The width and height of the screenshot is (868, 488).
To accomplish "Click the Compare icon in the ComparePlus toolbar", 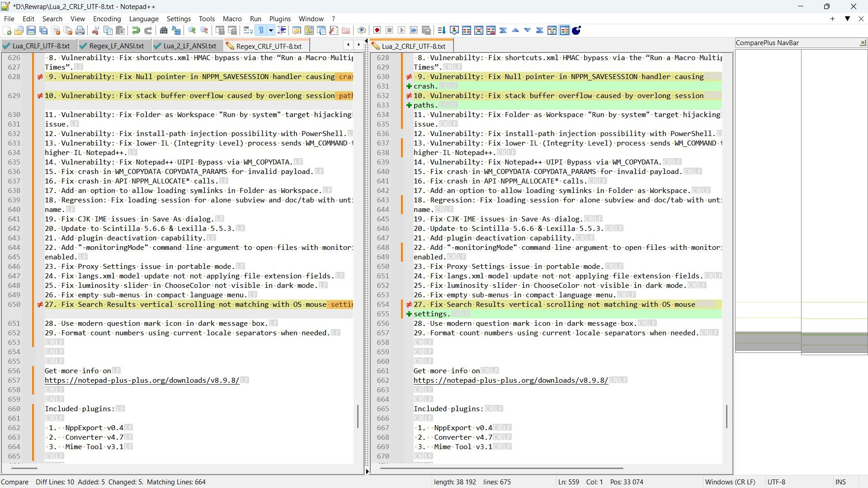I will pyautogui.click(x=467, y=30).
